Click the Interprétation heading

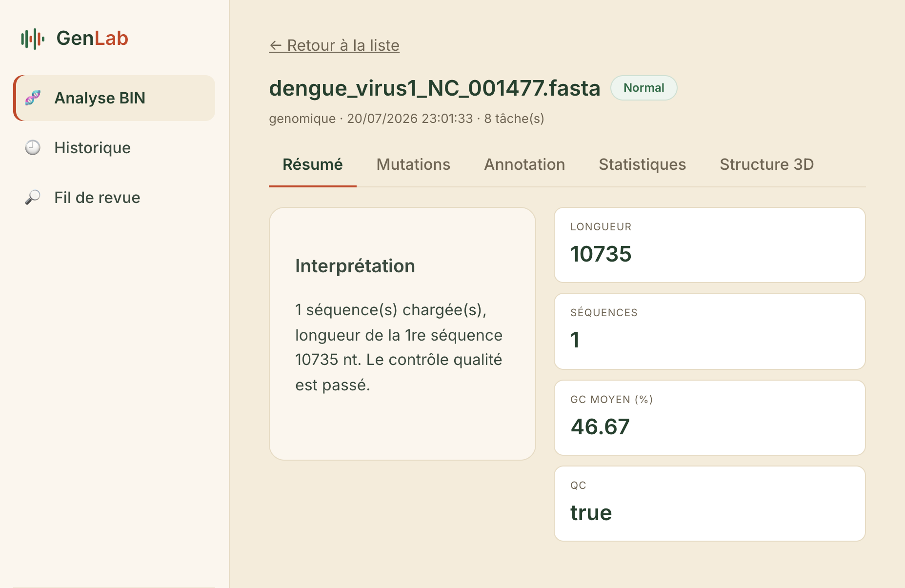tap(355, 266)
